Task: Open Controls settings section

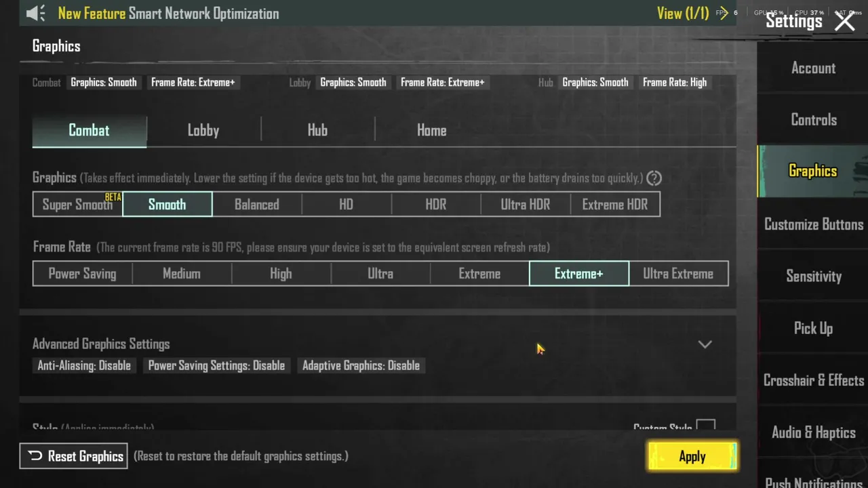Action: coord(813,120)
